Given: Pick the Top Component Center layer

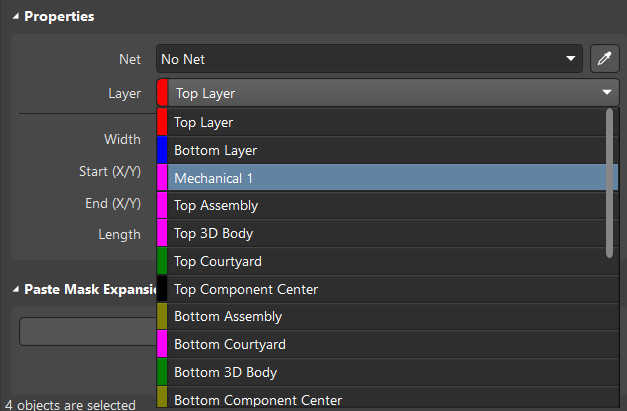Looking at the screenshot, I should click(x=387, y=289).
